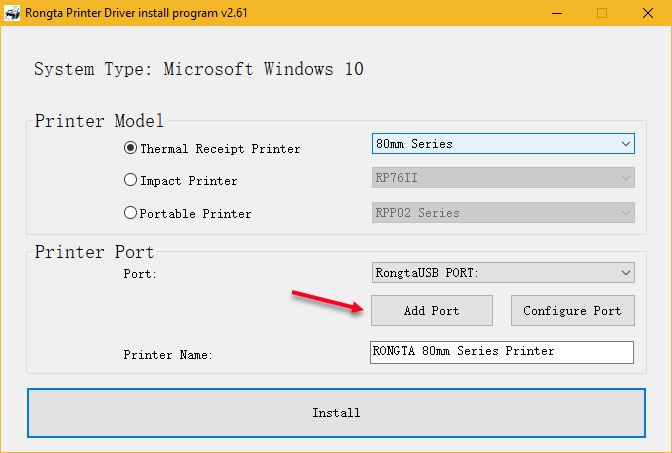Expand the RongtaUSB PORT dropdown list
Viewport: 672px width, 453px height.
pos(502,272)
